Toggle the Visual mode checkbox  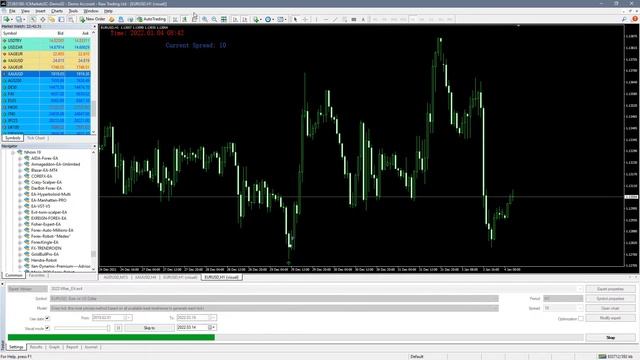pyautogui.click(x=47, y=328)
